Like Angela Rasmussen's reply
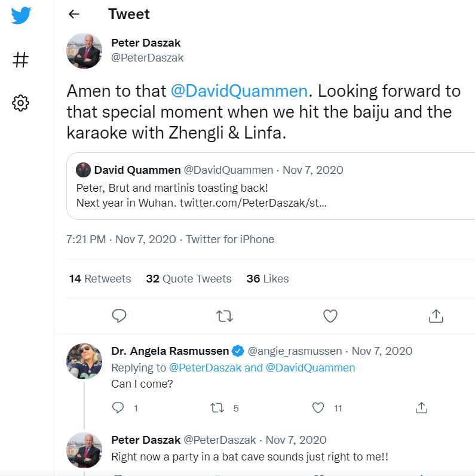The image size is (475, 476). 318,408
